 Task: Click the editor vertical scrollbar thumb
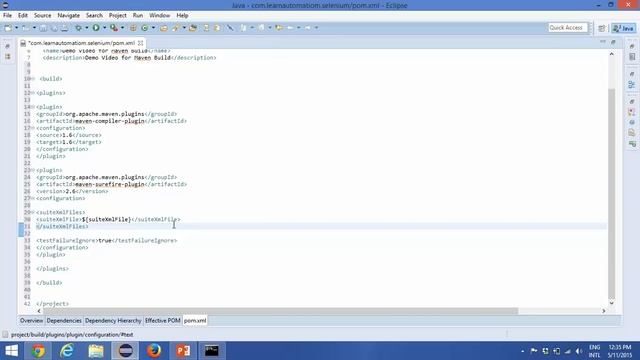611,194
